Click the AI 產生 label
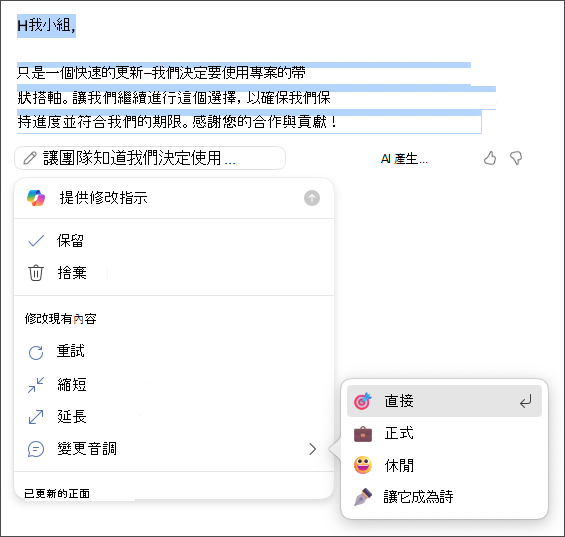This screenshot has height=537, width=565. [x=404, y=159]
